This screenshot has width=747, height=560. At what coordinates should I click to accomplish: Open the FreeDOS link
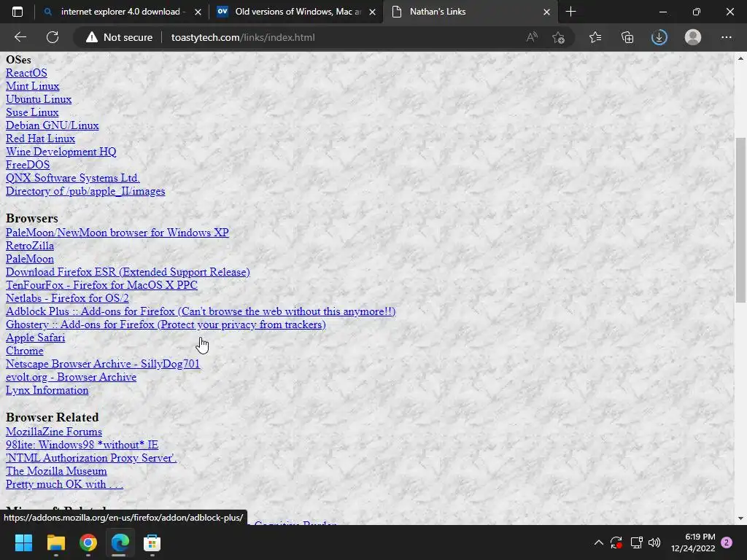click(28, 165)
